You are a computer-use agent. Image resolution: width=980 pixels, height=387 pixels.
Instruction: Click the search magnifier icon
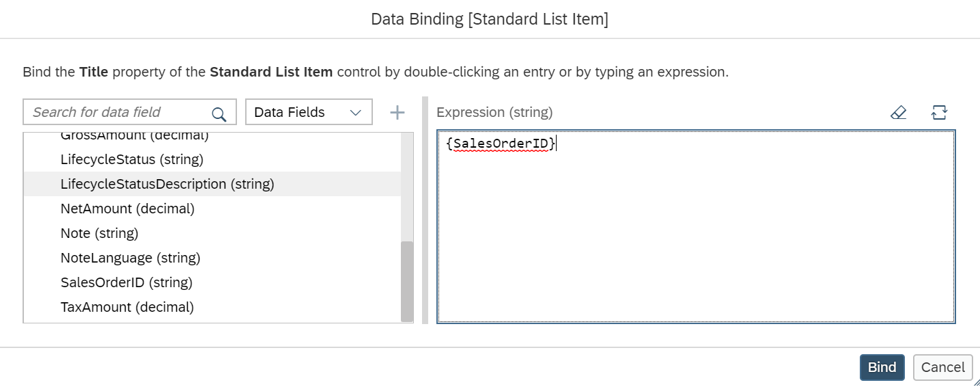tap(219, 113)
